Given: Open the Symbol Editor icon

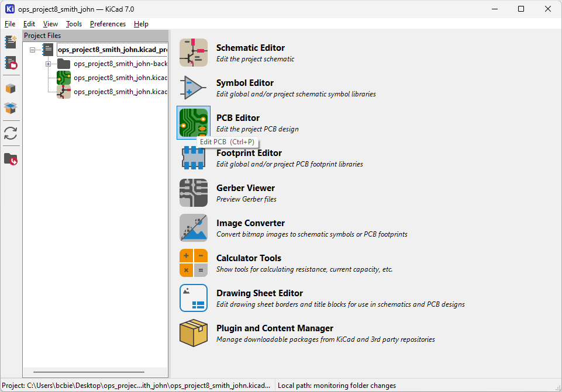Looking at the screenshot, I should pyautogui.click(x=194, y=88).
